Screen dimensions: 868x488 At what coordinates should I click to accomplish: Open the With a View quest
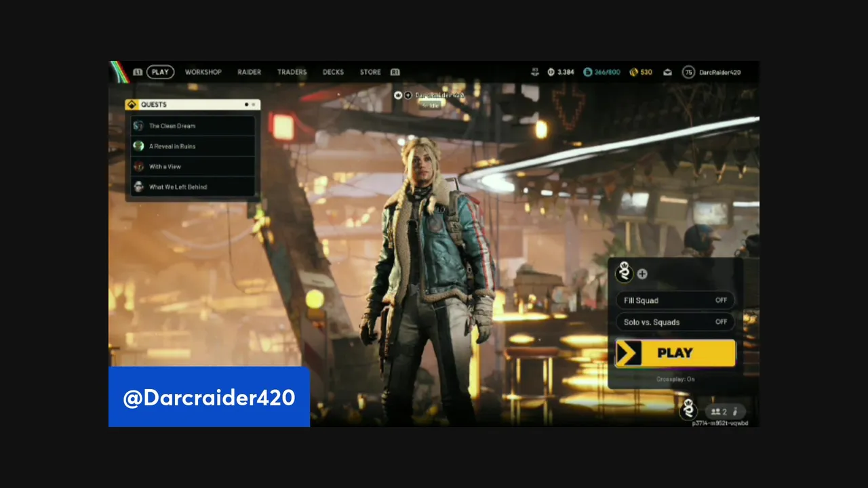coord(193,166)
